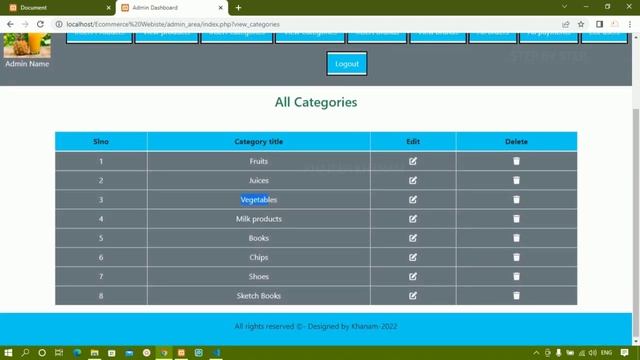The height and width of the screenshot is (360, 640).
Task: Delete the Vegetables category
Action: click(516, 200)
